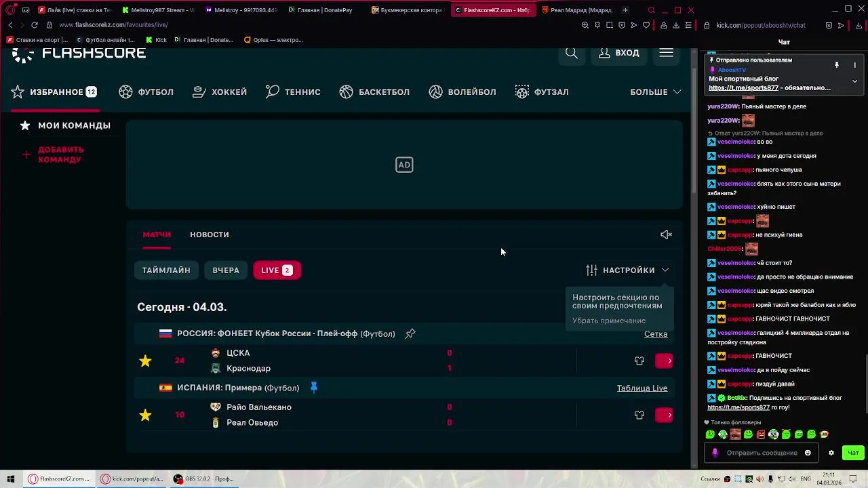Image resolution: width=868 pixels, height=488 pixels.
Task: Unpin the Spain Примера league
Action: coord(314,388)
